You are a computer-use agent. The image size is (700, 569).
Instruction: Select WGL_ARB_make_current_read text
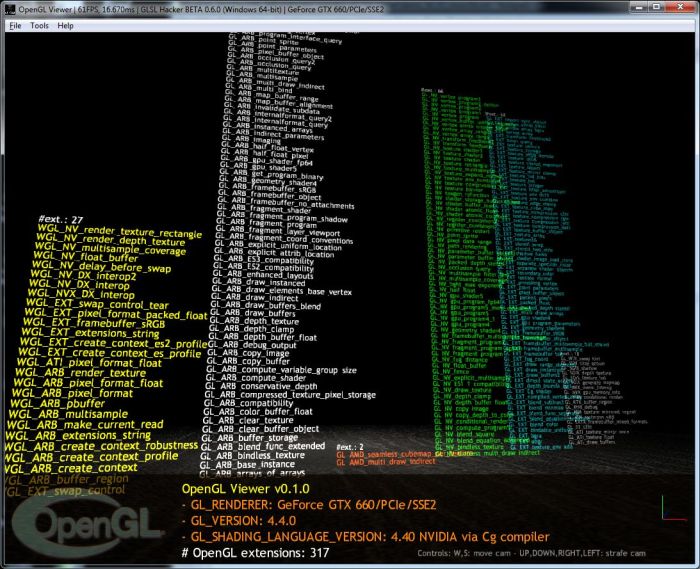85,425
